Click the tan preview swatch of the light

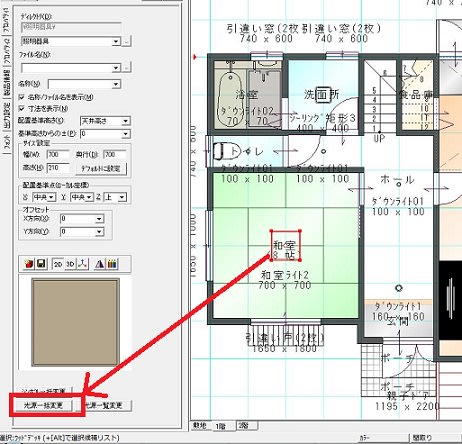pyautogui.click(x=76, y=322)
